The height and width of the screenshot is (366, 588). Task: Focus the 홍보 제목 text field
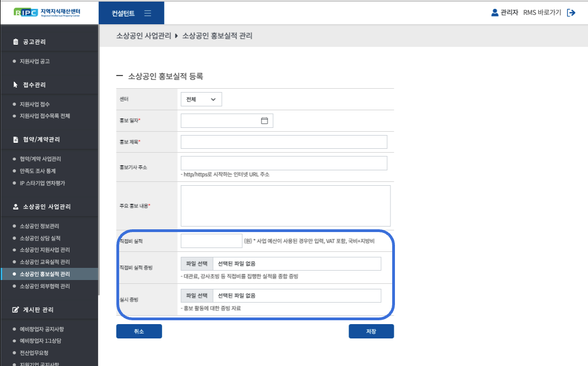284,142
